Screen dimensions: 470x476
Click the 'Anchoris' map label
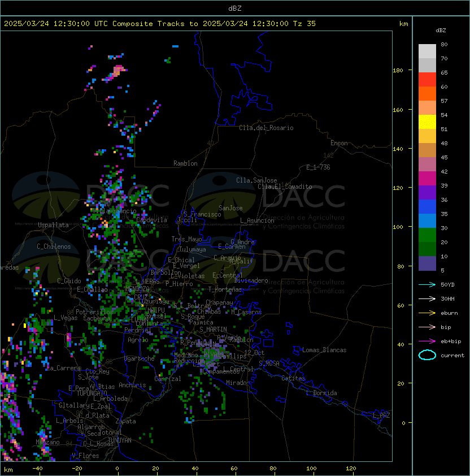click(x=132, y=385)
